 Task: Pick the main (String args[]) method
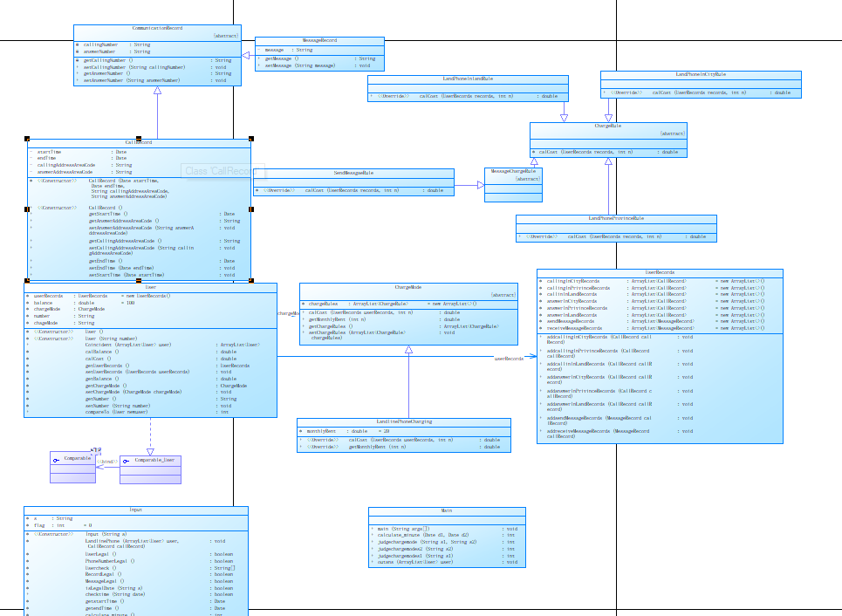click(445, 529)
